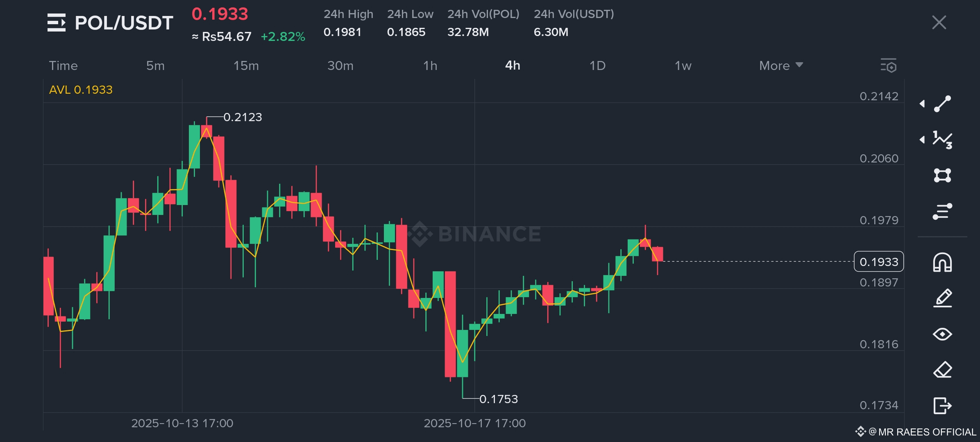
Task: Expand line tool options arrow
Action: tap(922, 104)
